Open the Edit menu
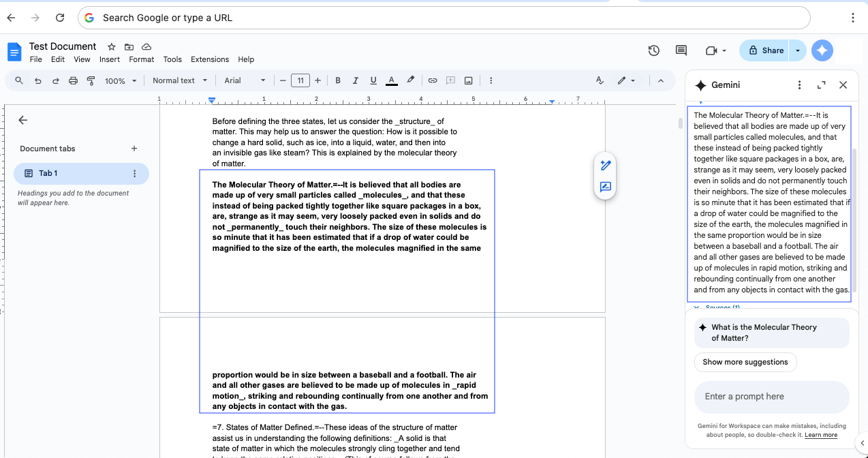This screenshot has width=868, height=458. [58, 59]
